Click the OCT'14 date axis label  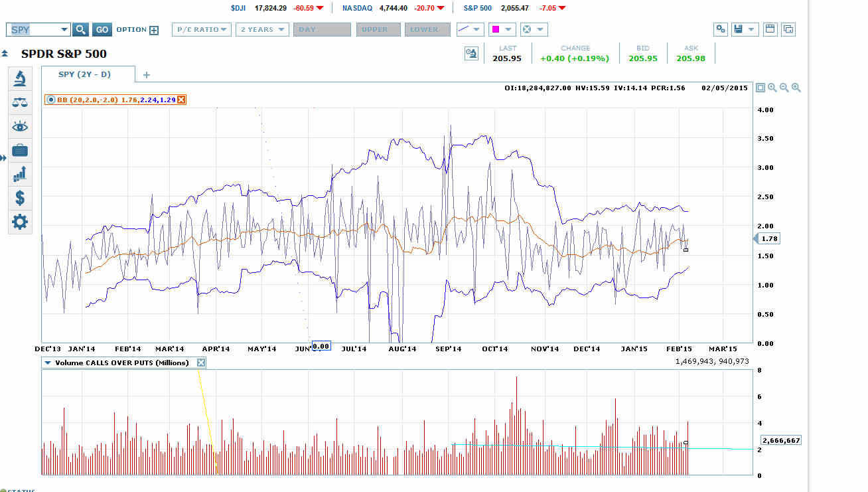[494, 349]
